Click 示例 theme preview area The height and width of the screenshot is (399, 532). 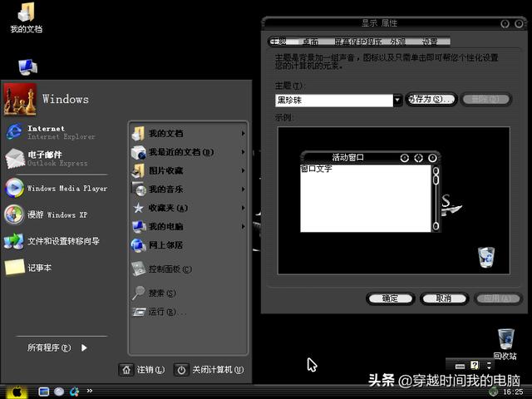coord(393,200)
